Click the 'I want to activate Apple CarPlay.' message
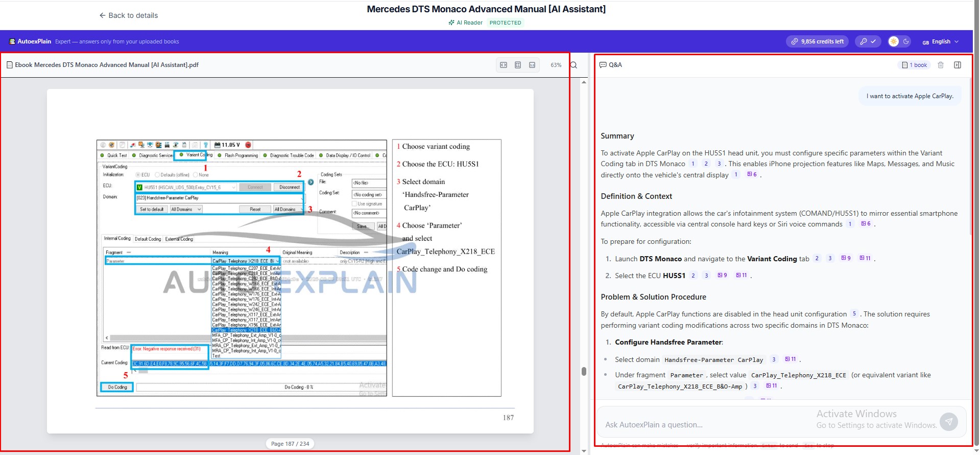Viewport: 980px width, 455px height. pyautogui.click(x=910, y=96)
